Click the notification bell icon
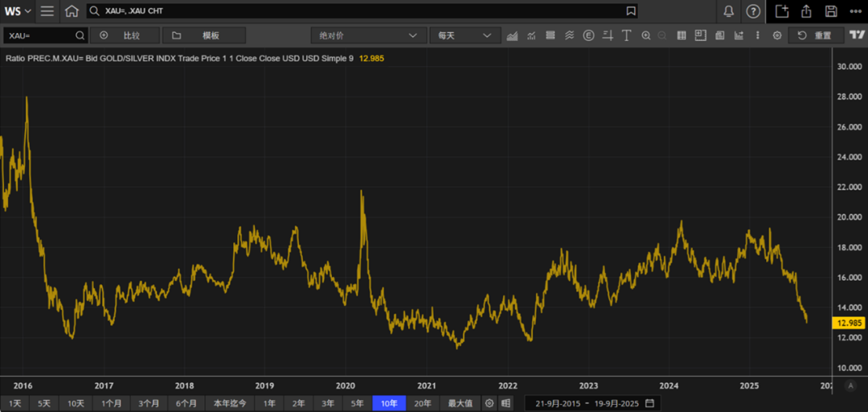 point(728,11)
